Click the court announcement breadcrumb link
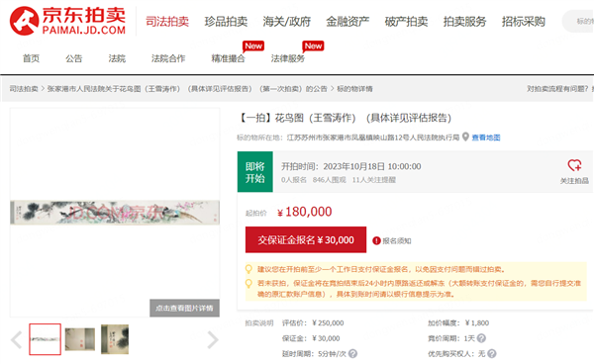 point(187,89)
